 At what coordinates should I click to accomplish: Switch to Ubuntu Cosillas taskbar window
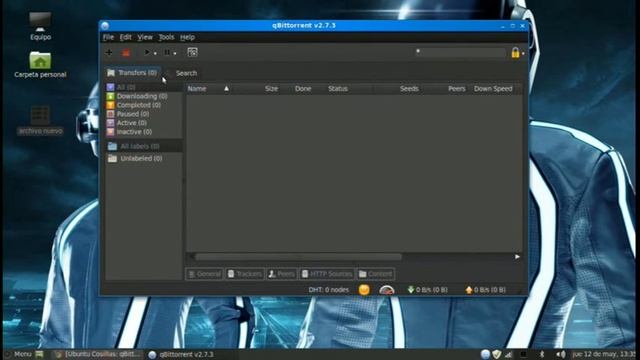[99, 354]
